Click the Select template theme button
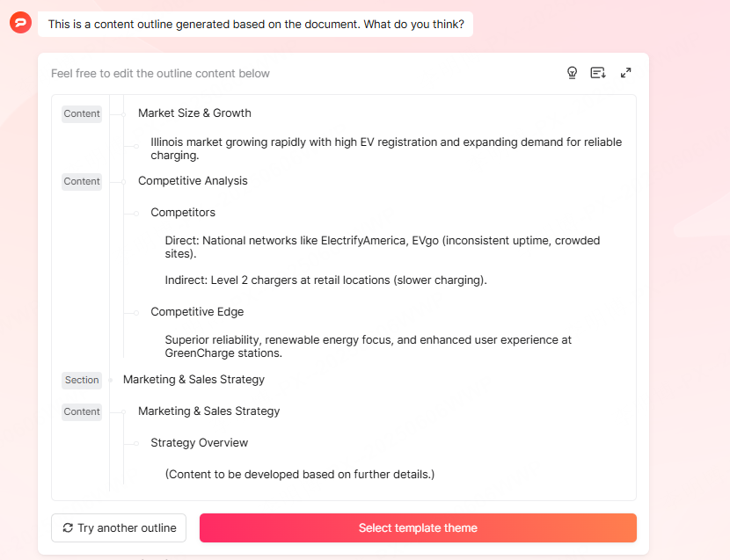Image resolution: width=730 pixels, height=560 pixels. 418,527
